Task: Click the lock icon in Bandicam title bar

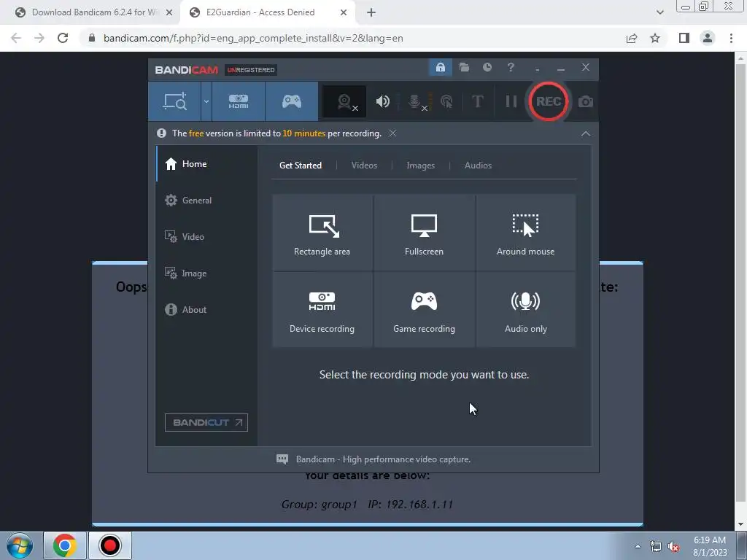Action: click(440, 68)
